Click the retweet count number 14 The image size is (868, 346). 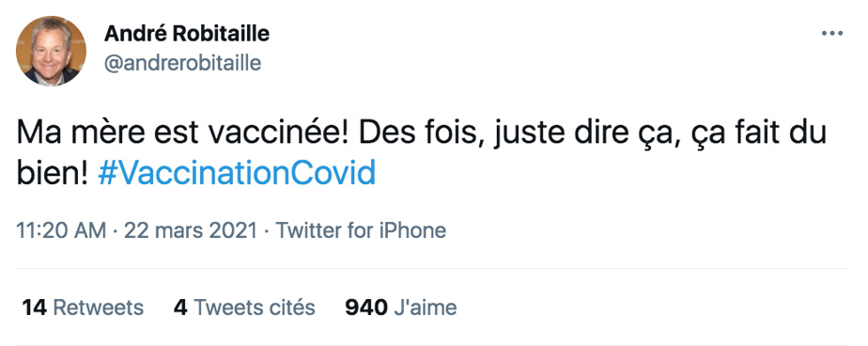pyautogui.click(x=34, y=307)
